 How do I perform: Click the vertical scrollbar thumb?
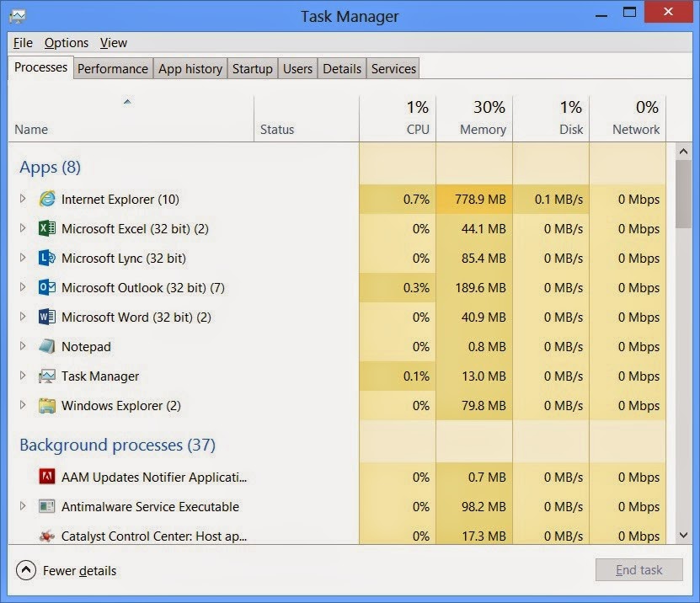683,195
